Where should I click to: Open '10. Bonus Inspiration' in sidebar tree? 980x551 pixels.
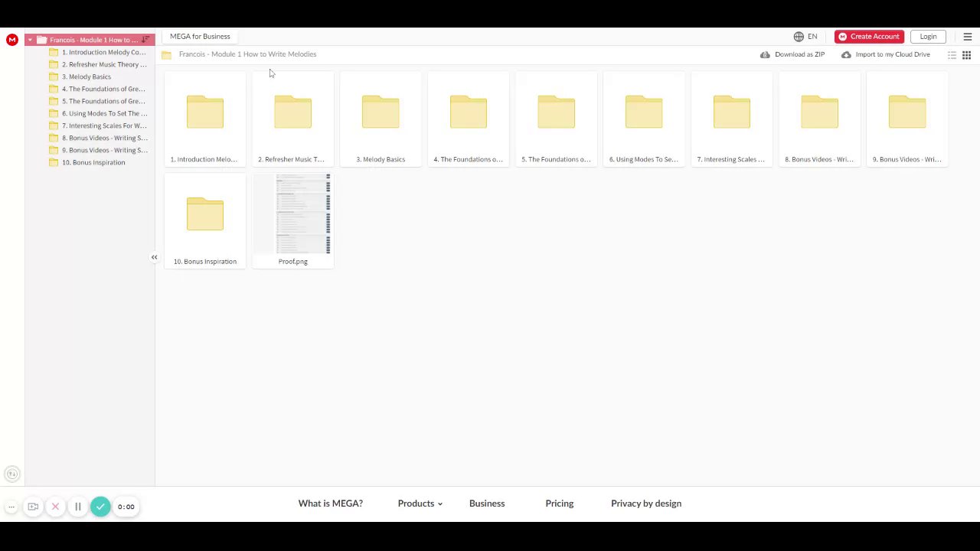[93, 162]
